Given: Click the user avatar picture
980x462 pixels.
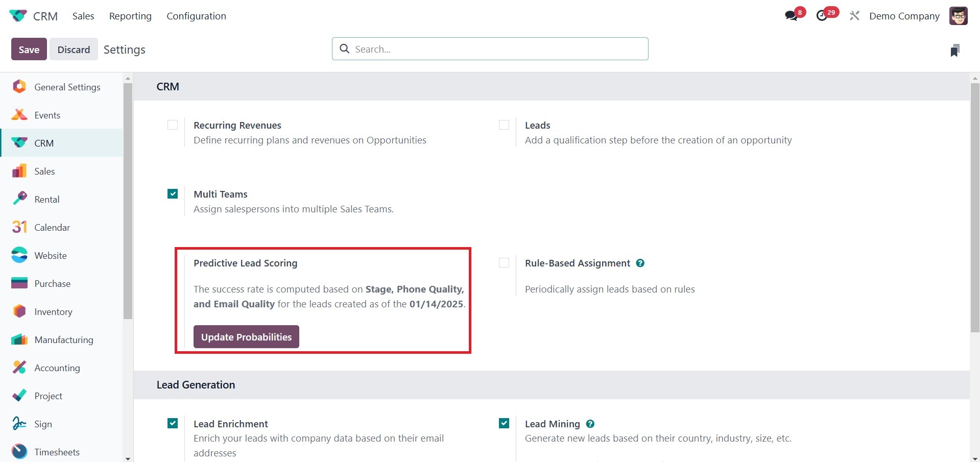Looking at the screenshot, I should pos(958,16).
